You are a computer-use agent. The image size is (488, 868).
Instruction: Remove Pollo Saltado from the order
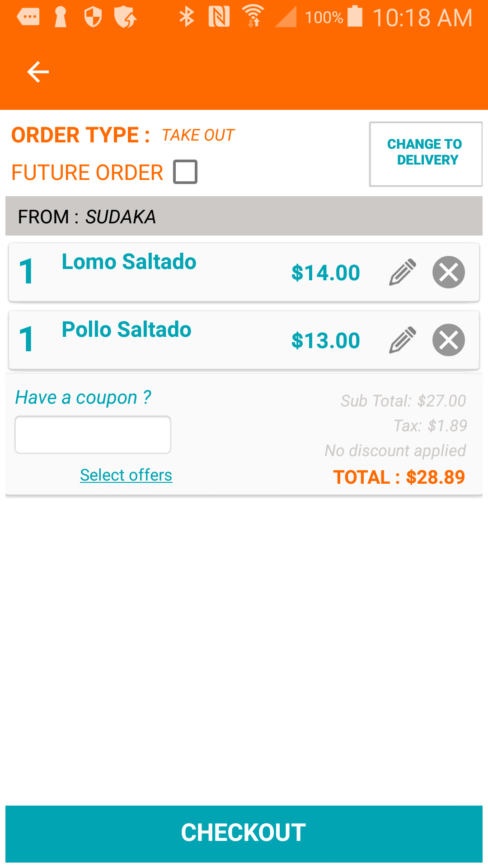448,340
